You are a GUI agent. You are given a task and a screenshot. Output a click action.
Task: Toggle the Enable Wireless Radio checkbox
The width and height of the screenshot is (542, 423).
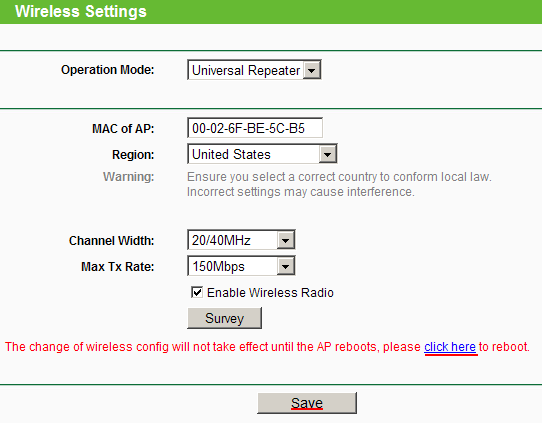pyautogui.click(x=197, y=292)
